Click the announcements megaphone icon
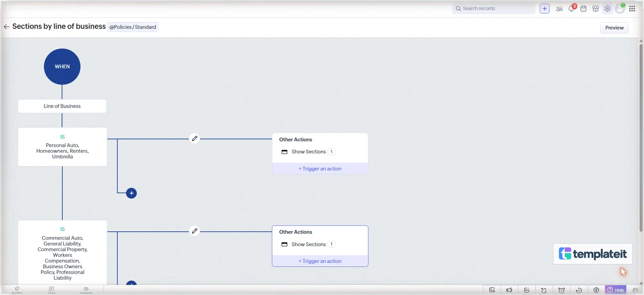 (x=509, y=290)
